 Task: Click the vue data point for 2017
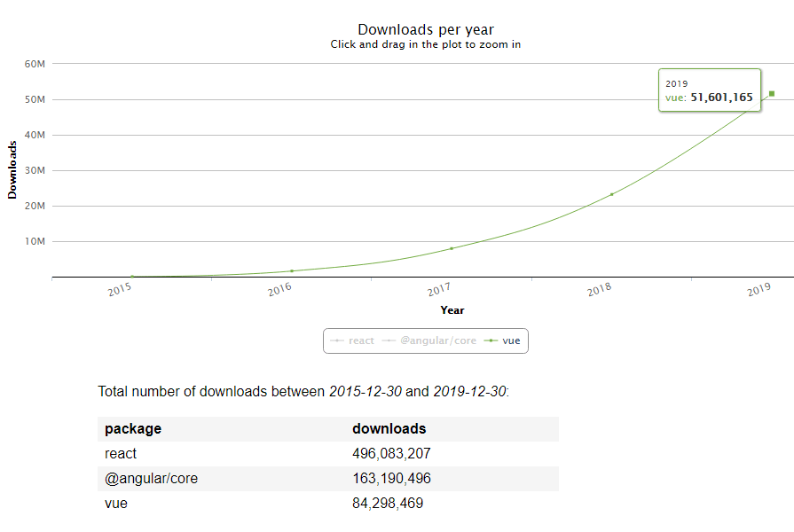(452, 248)
